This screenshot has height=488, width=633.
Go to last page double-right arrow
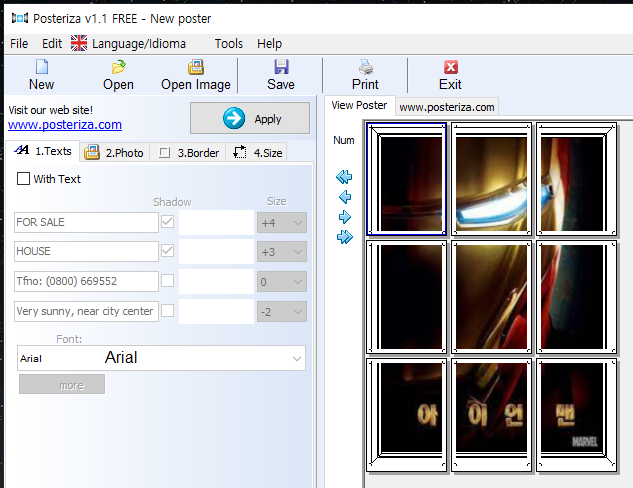coord(344,237)
